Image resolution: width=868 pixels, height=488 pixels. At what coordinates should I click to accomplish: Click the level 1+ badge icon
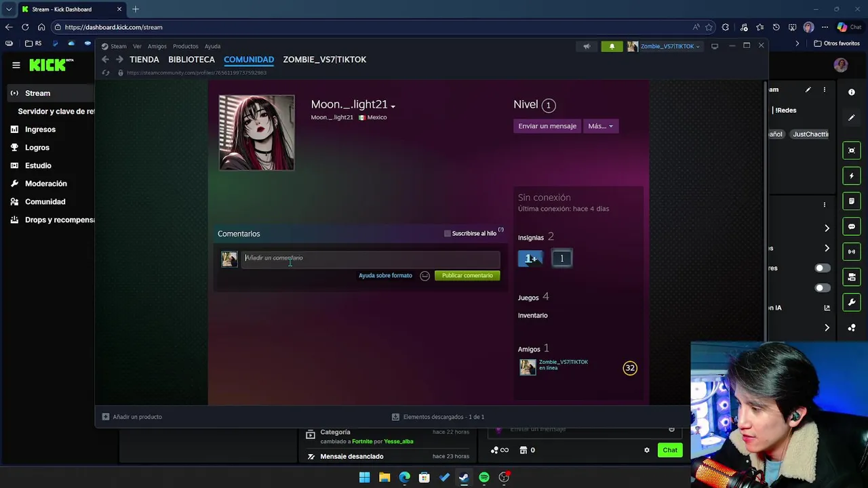pos(530,258)
